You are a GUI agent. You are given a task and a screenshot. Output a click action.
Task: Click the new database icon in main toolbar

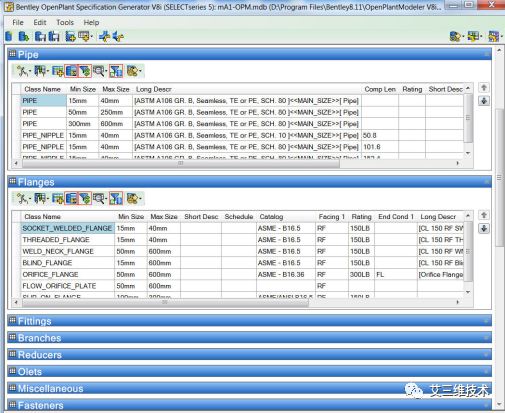pos(9,36)
